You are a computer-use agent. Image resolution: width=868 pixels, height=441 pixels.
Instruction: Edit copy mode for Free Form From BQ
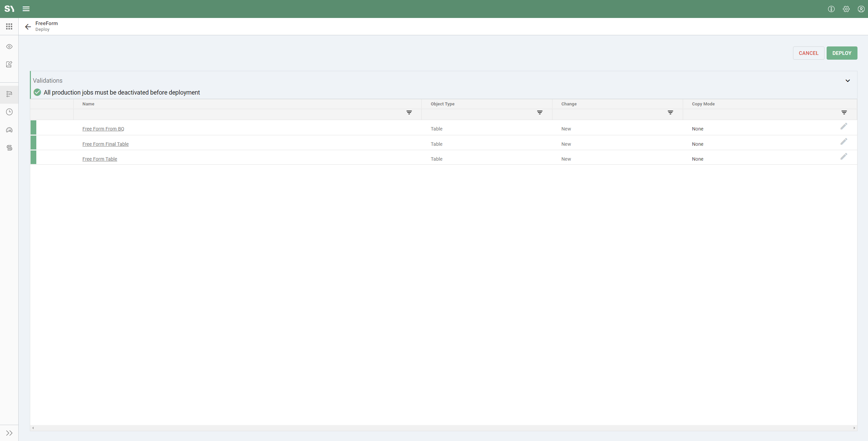pos(844,126)
